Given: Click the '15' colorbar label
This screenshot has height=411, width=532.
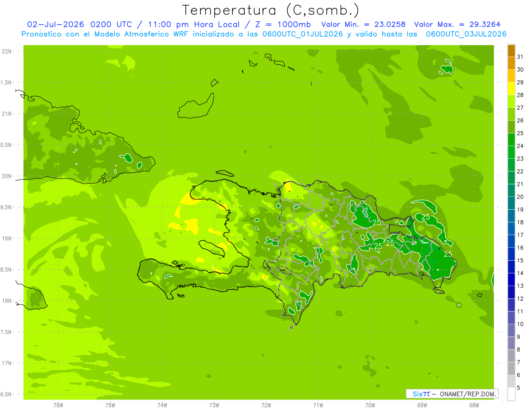Looking at the screenshot, I should 520,261.
